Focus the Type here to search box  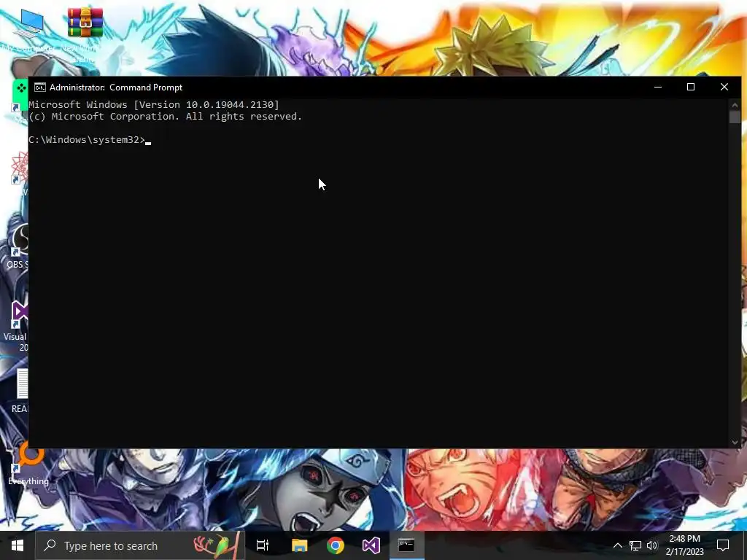[140, 545]
